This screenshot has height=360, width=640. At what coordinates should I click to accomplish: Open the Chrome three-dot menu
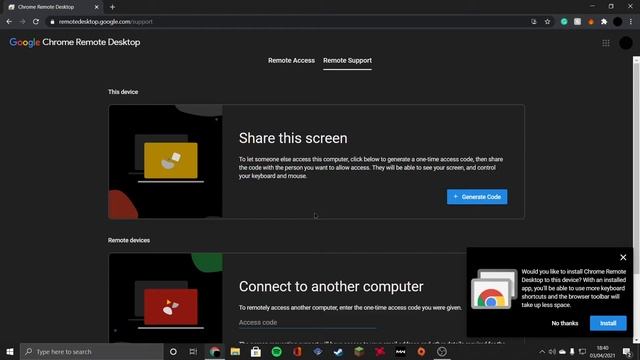tap(631, 22)
